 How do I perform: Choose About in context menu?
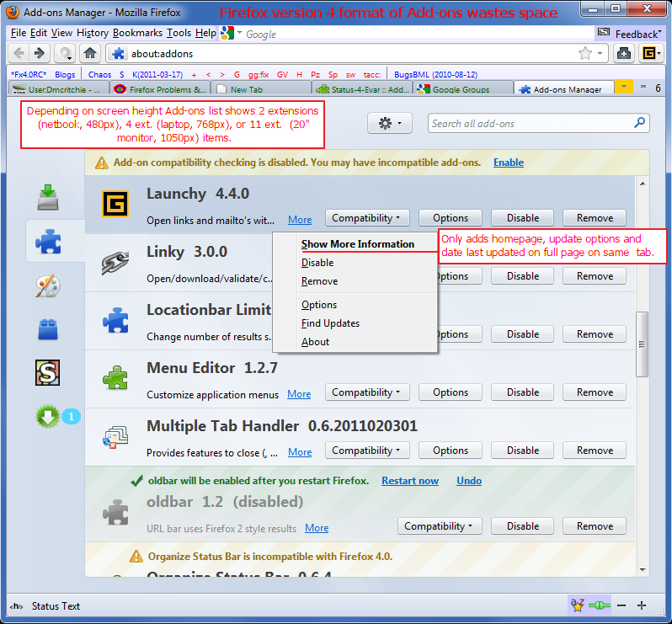pos(315,342)
